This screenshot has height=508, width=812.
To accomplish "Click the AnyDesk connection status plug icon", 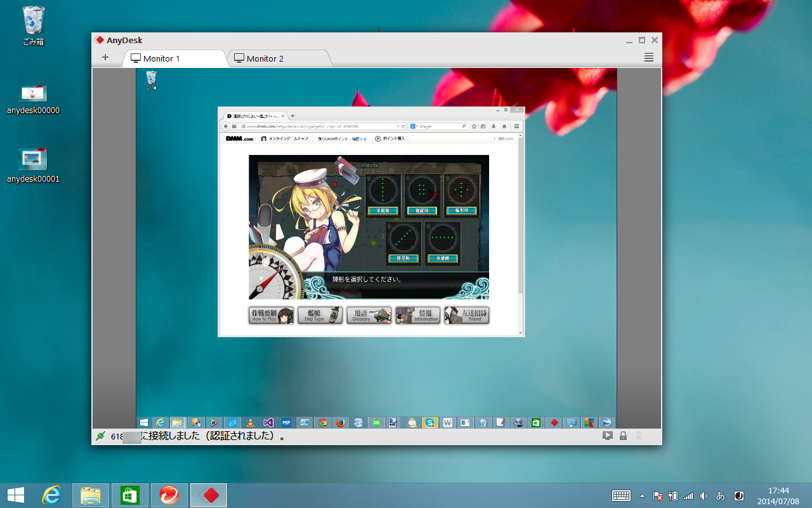I will pos(100,436).
